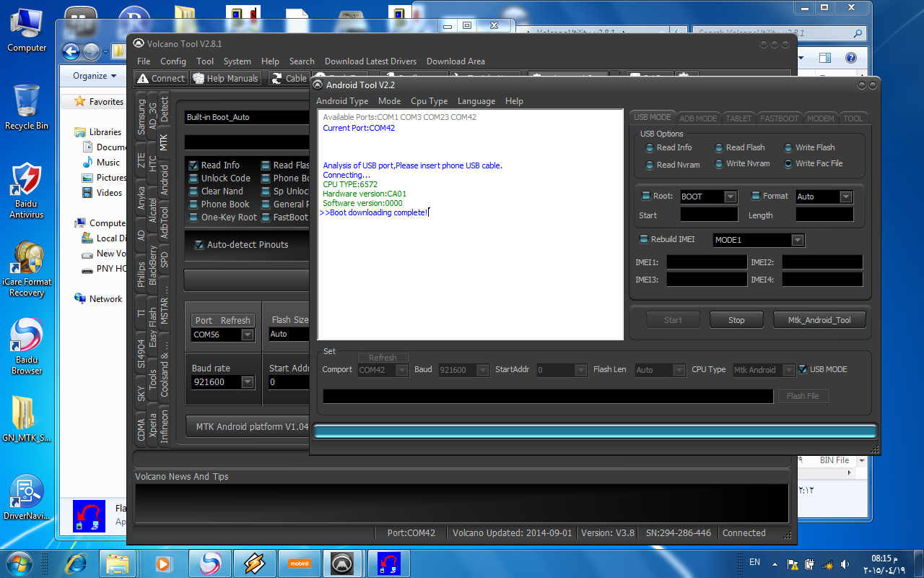This screenshot has height=578, width=924.
Task: Tick the One-Key Root checkbox
Action: coord(193,217)
